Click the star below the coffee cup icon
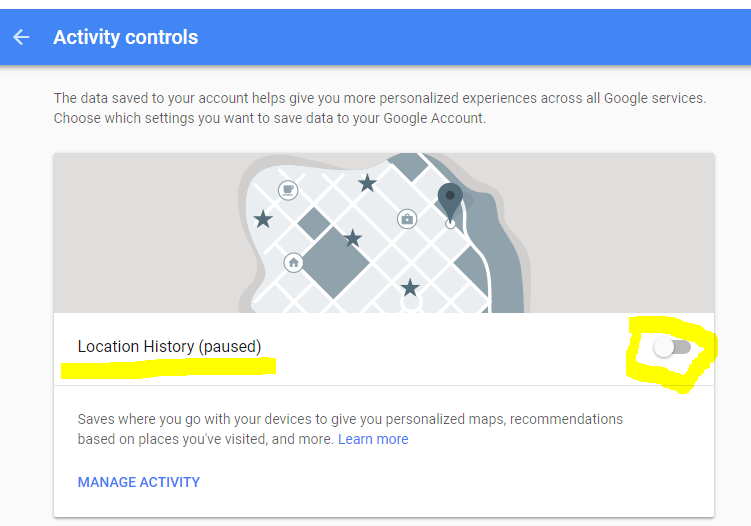This screenshot has width=751, height=526. coord(263,219)
